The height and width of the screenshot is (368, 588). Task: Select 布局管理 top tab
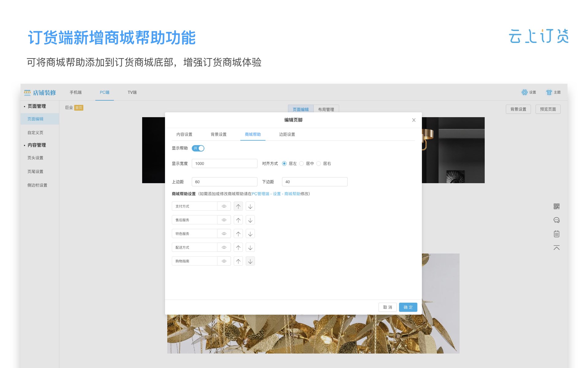pos(326,109)
